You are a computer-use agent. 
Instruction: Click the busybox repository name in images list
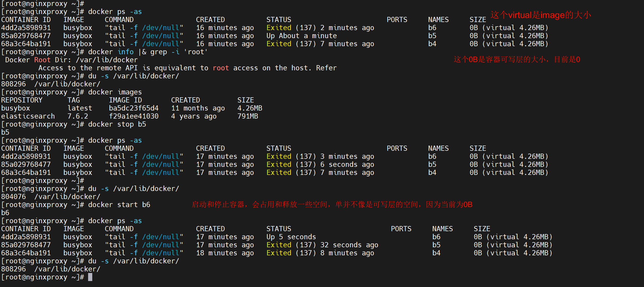pos(16,108)
